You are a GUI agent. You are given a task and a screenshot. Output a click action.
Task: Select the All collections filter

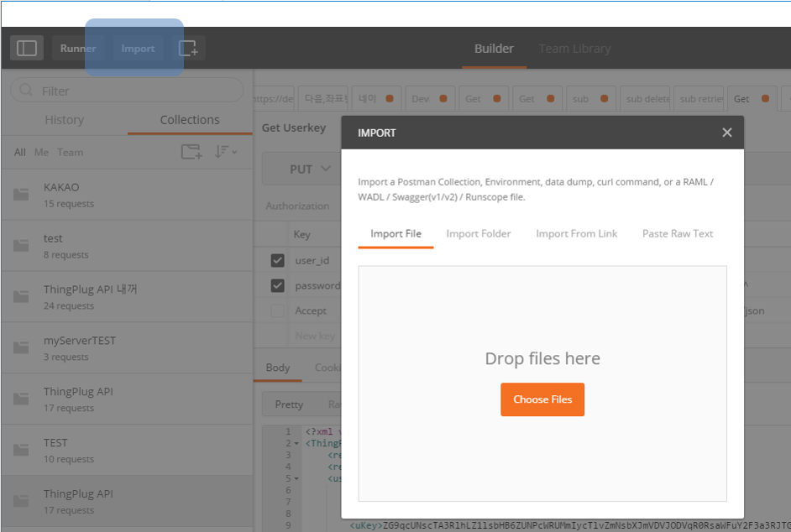tap(19, 152)
